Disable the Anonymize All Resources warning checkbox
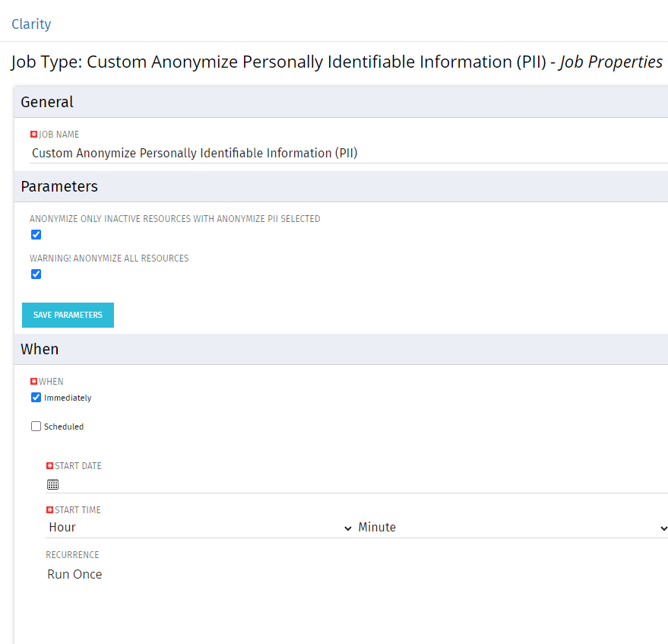668x644 pixels. 36,274
